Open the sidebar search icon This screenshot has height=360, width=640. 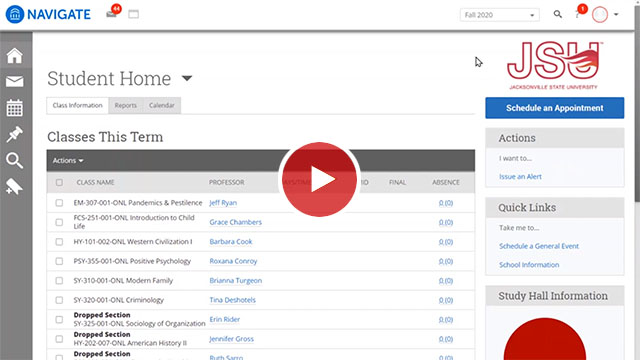(x=14, y=160)
